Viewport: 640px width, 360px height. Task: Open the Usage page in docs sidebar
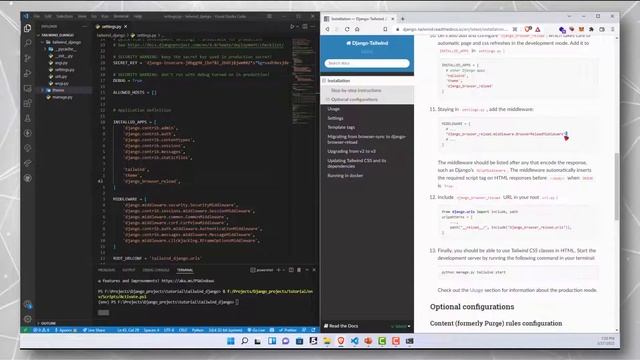tap(333, 109)
